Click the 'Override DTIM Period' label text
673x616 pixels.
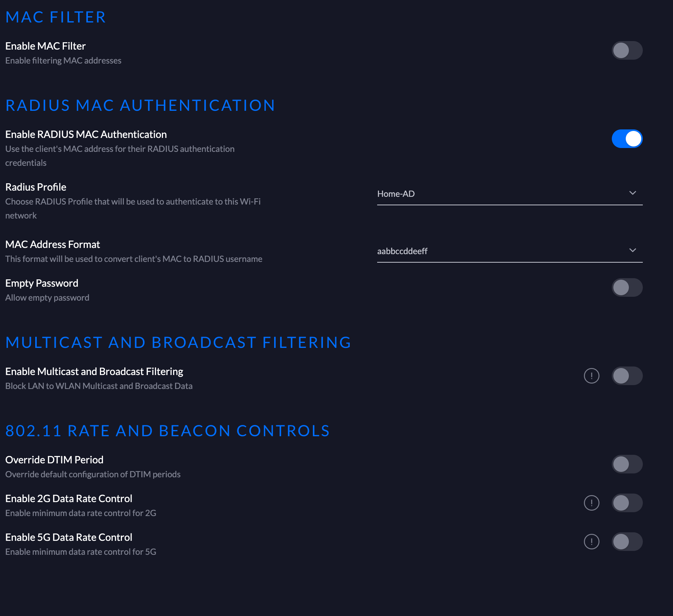54,460
